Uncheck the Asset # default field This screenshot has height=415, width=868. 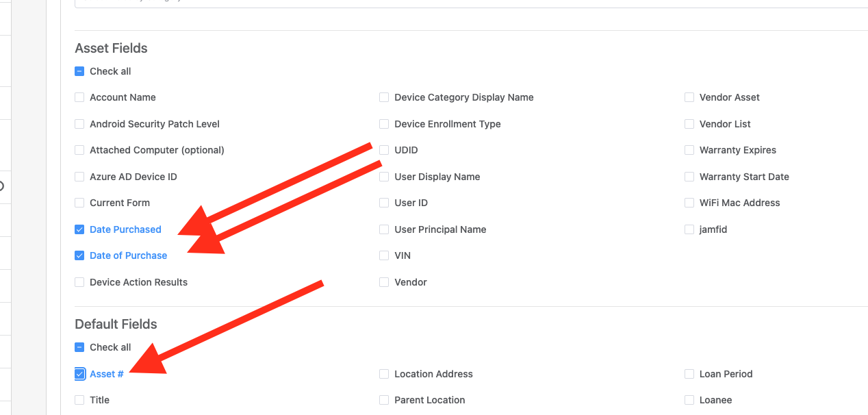79,373
